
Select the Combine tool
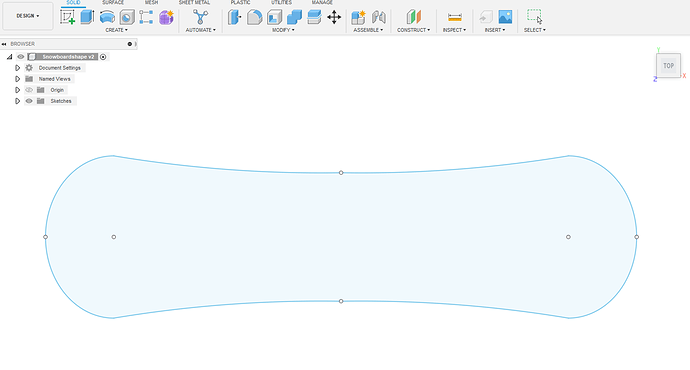tap(294, 17)
